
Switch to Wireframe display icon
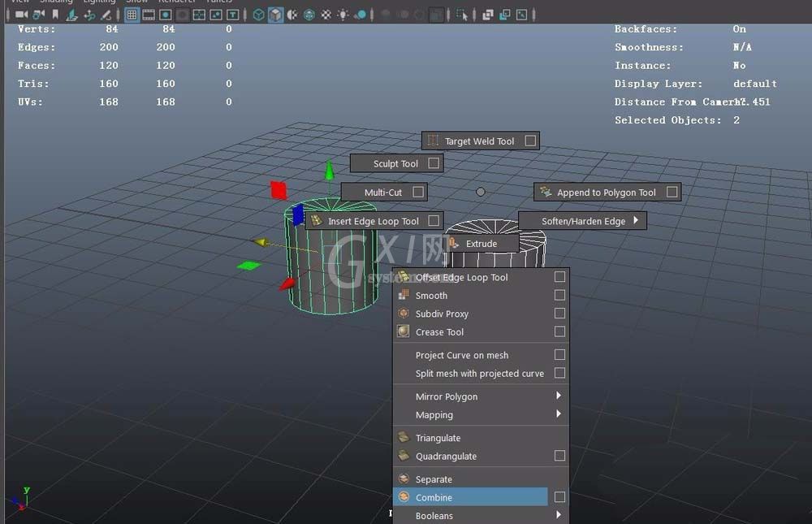tap(258, 15)
